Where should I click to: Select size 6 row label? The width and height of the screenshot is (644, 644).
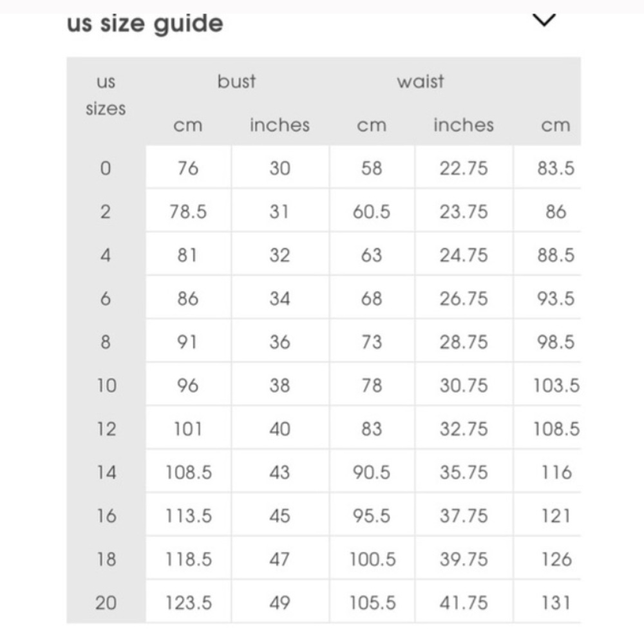pyautogui.click(x=106, y=299)
